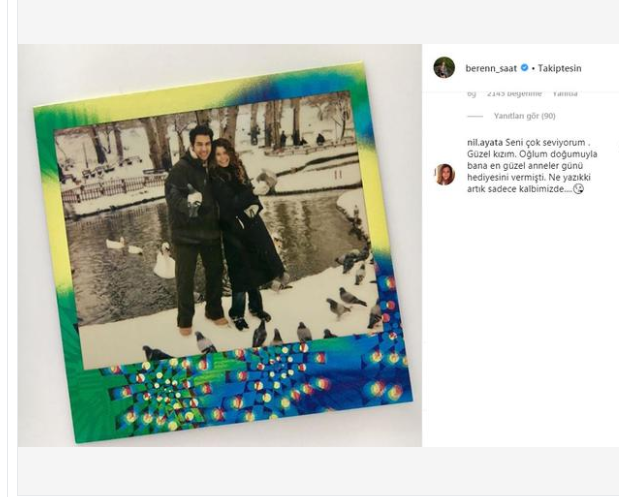The height and width of the screenshot is (497, 619).
Task: Toggle the Takiptesin following status
Action: coord(559,68)
